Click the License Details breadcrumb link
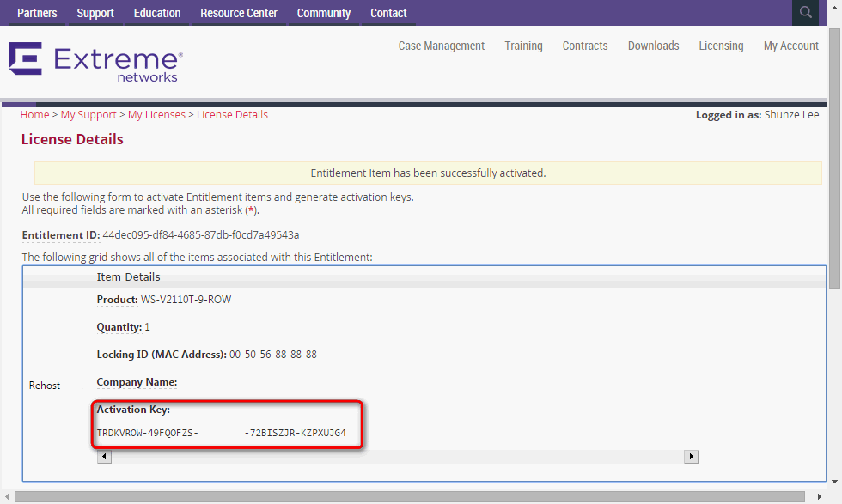842x504 pixels. coord(232,115)
